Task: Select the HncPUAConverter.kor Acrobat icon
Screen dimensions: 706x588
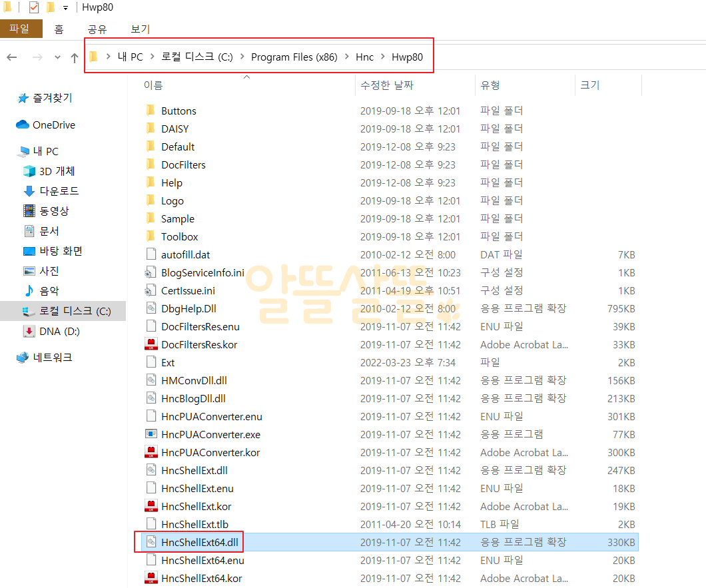Action: pyautogui.click(x=151, y=452)
